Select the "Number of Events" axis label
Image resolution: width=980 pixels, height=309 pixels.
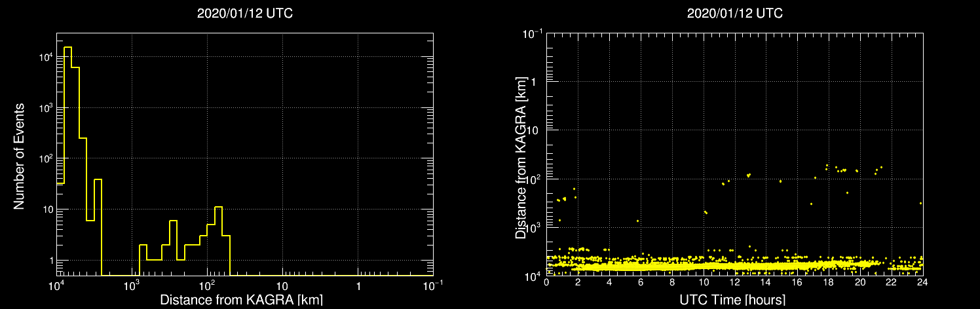(19, 155)
